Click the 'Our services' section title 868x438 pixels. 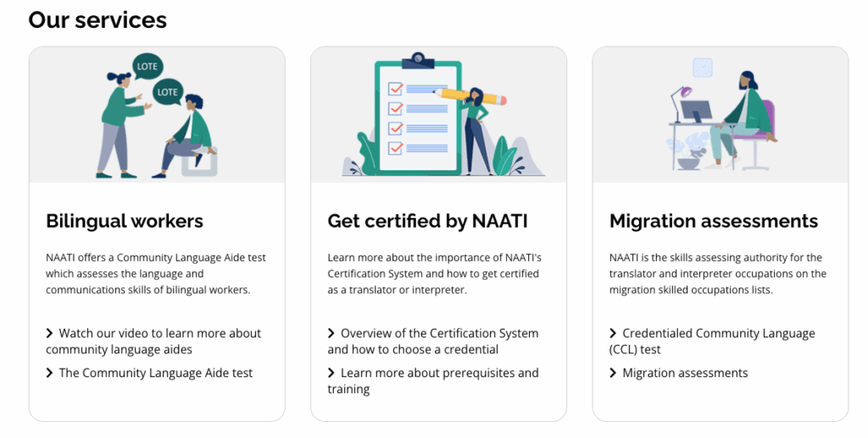(97, 20)
